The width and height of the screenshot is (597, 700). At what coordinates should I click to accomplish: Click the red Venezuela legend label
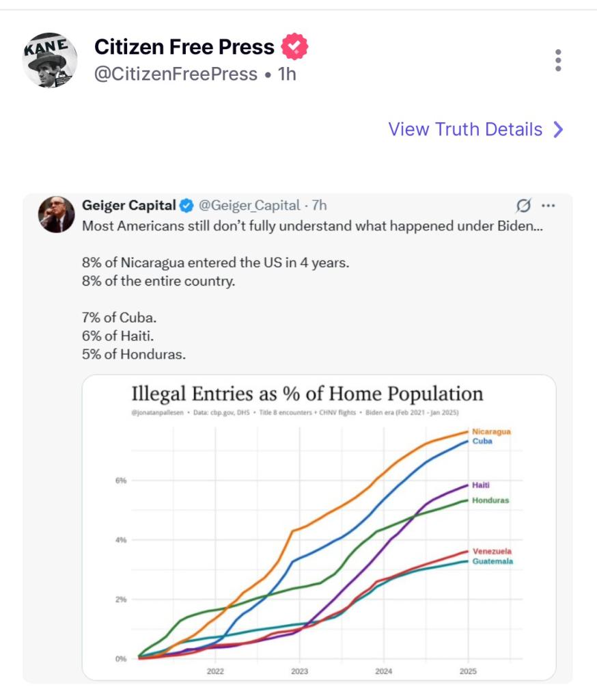point(492,551)
